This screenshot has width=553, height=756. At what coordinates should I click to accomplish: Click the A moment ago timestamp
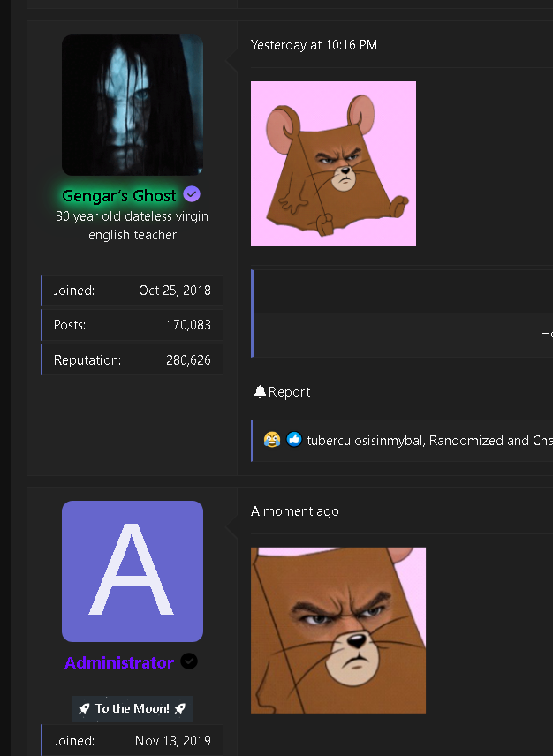click(294, 511)
